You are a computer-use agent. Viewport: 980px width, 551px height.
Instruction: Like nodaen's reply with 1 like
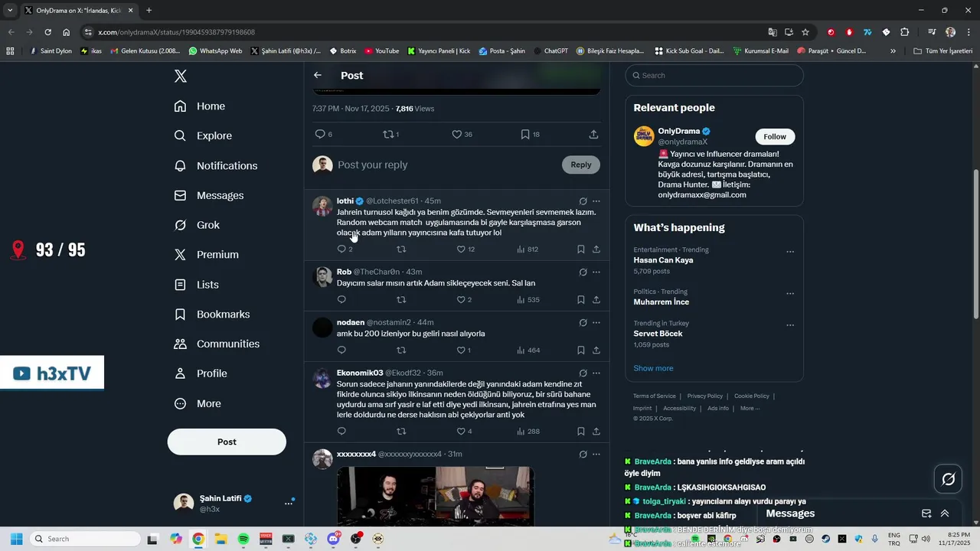pyautogui.click(x=464, y=350)
